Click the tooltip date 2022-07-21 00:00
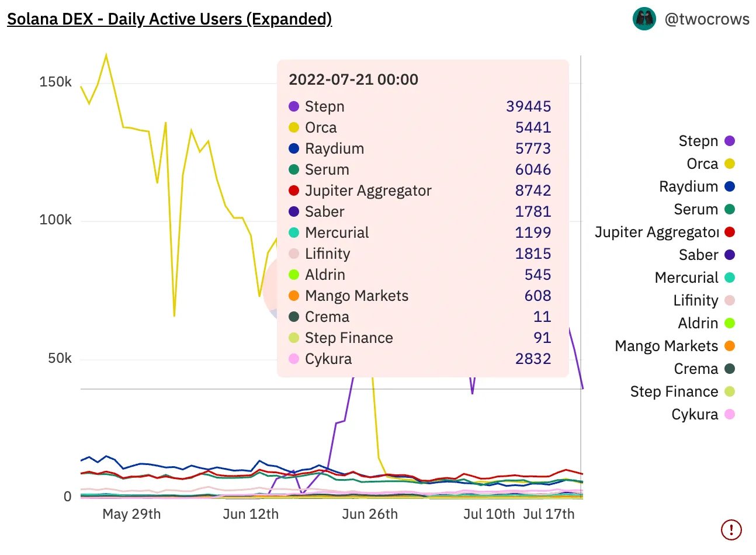Viewport: 756px width, 555px height. click(x=353, y=79)
